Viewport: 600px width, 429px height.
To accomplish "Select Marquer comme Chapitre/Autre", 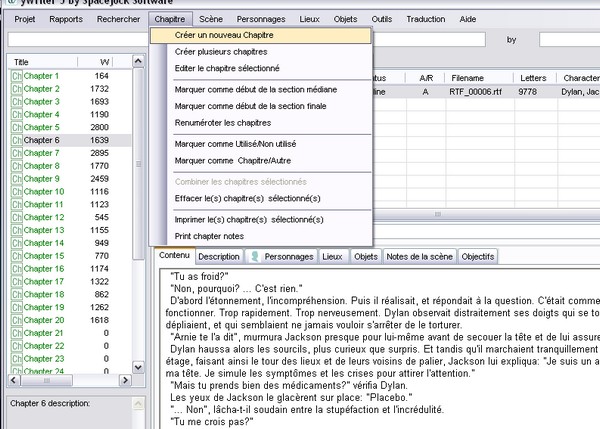I will [x=261, y=161].
